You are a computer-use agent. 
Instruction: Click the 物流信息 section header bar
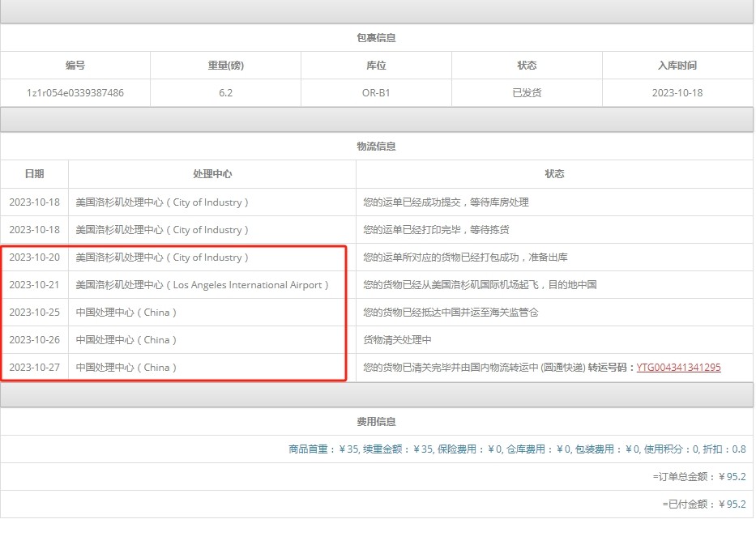pos(378,147)
